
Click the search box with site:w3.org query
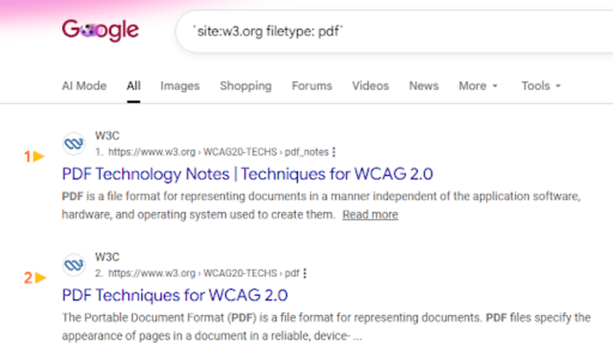[395, 31]
